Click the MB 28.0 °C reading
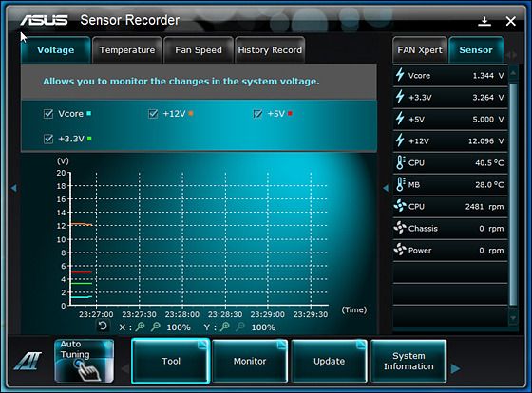Image resolution: width=532 pixels, height=393 pixels. 489,185
